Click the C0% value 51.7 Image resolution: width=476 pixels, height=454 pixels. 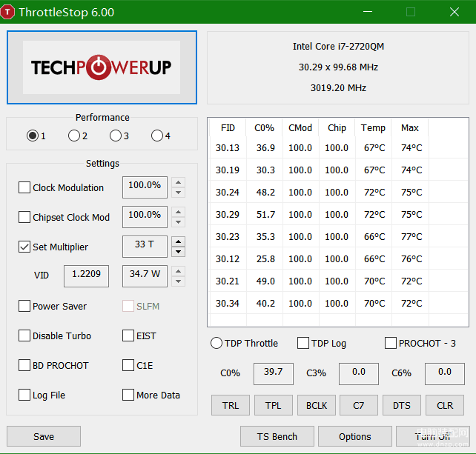(265, 215)
